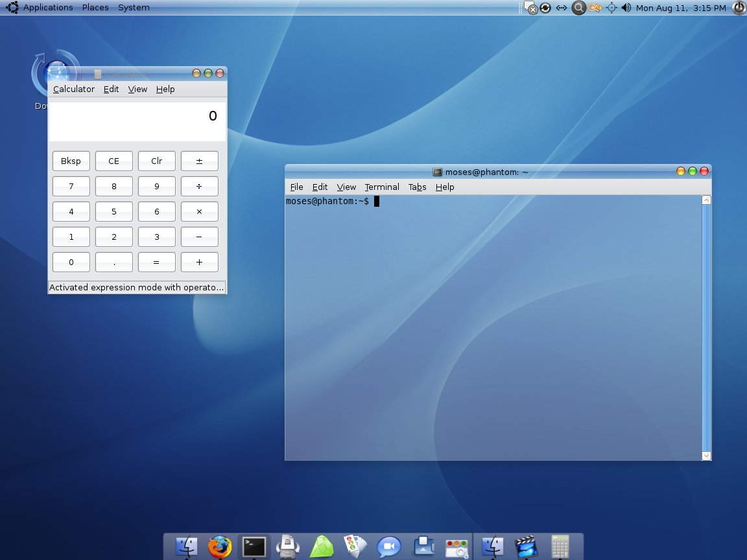Screen dimensions: 747x560
Task: Open the Calculator menu in calculator window
Action: point(74,89)
